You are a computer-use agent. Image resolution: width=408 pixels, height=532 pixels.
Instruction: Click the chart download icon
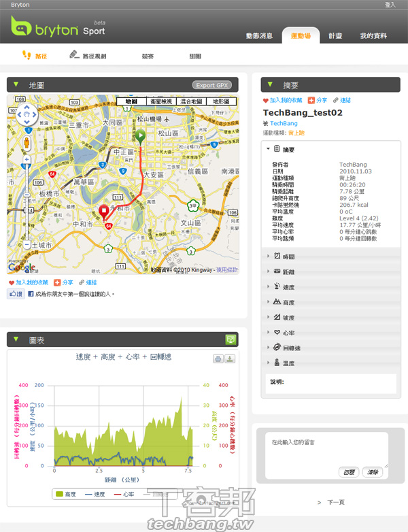coord(230,359)
